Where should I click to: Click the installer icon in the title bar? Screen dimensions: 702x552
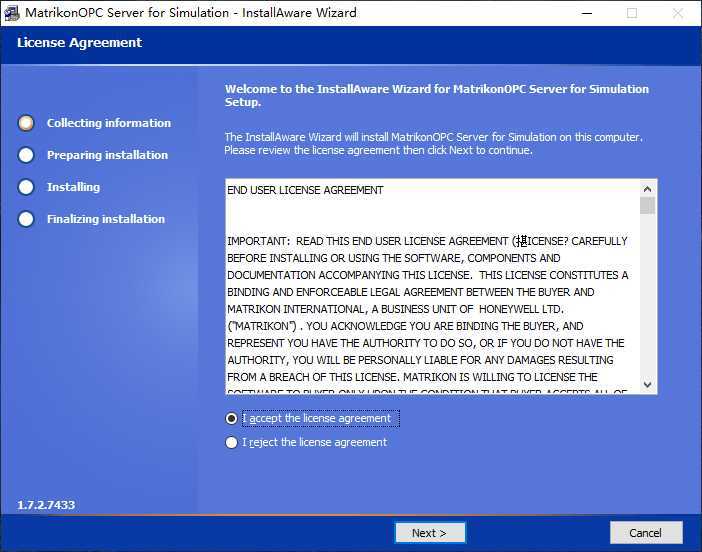12,13
